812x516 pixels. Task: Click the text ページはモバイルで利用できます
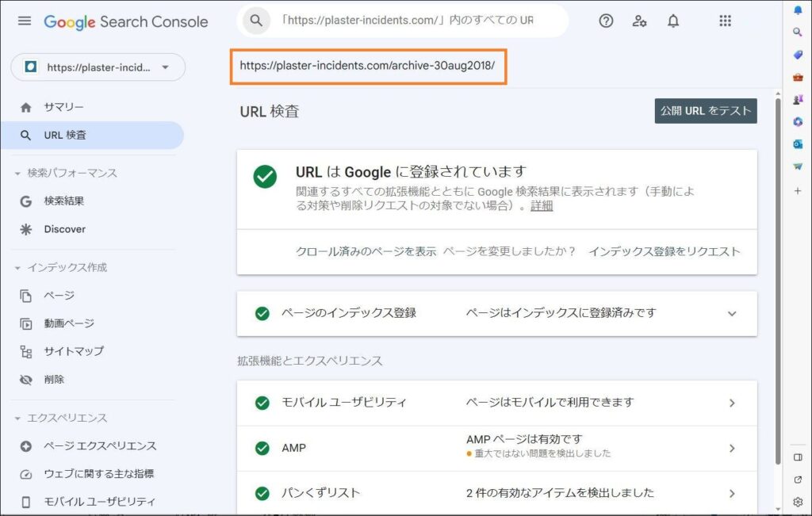click(x=550, y=403)
